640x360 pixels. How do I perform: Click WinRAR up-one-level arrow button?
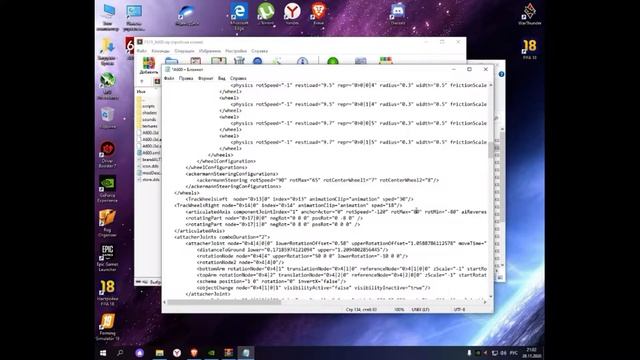pos(142,81)
